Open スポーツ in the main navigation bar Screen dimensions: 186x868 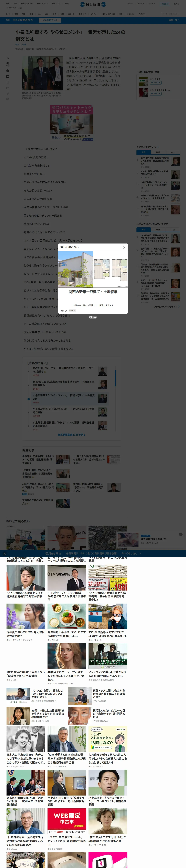click(x=71, y=14)
